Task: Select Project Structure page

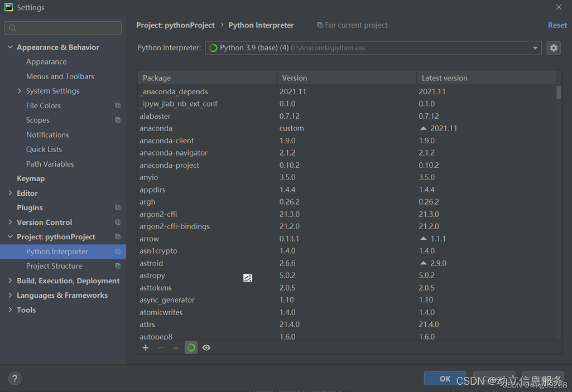Action: point(54,266)
